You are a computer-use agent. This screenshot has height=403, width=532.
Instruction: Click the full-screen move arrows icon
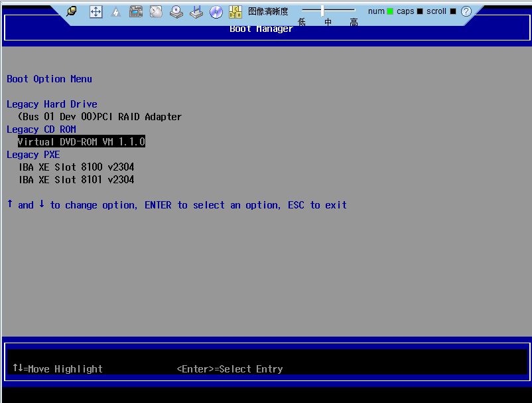(96, 12)
